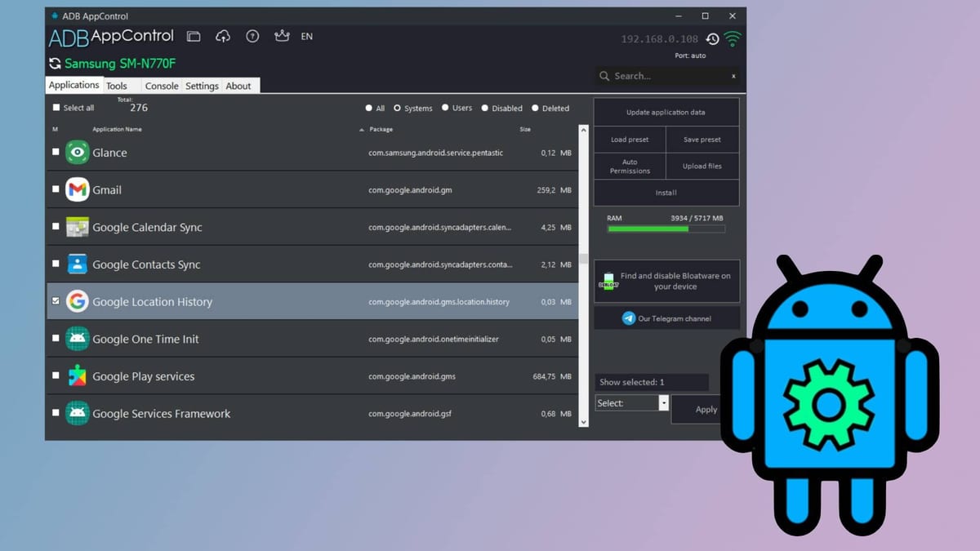
Task: Click the Google Play services icon
Action: (x=78, y=376)
